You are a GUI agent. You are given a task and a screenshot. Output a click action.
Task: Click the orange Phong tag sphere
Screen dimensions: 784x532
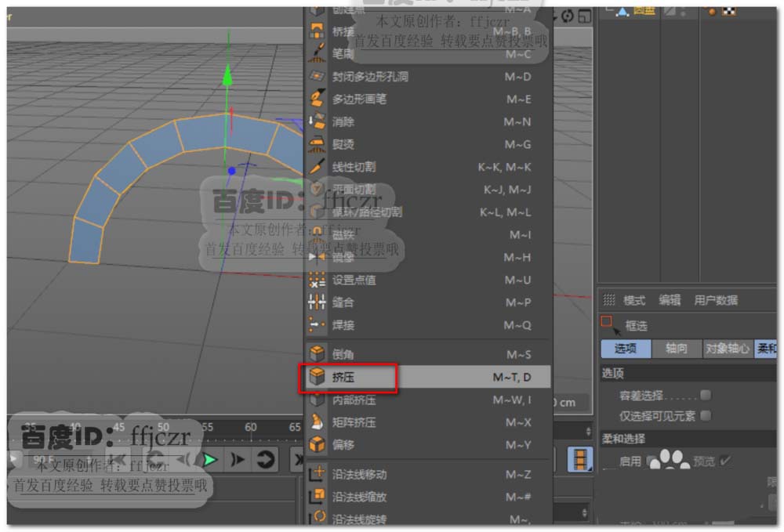coord(711,11)
